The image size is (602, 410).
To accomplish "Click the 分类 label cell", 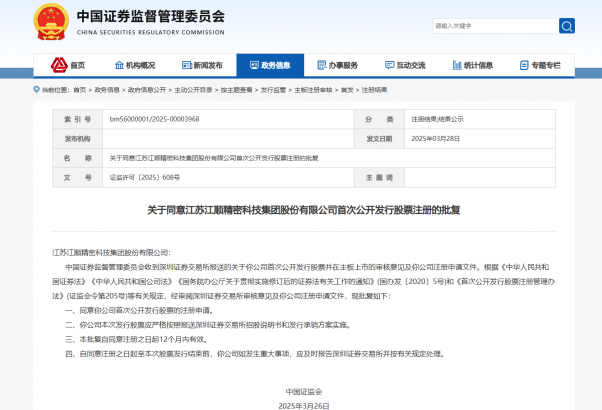I will click(x=379, y=119).
